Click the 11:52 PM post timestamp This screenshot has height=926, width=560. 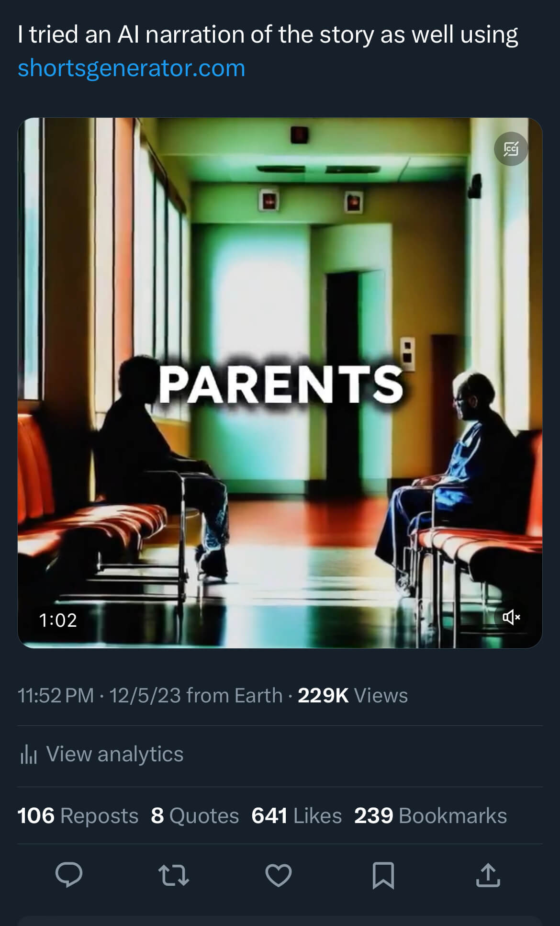(56, 695)
